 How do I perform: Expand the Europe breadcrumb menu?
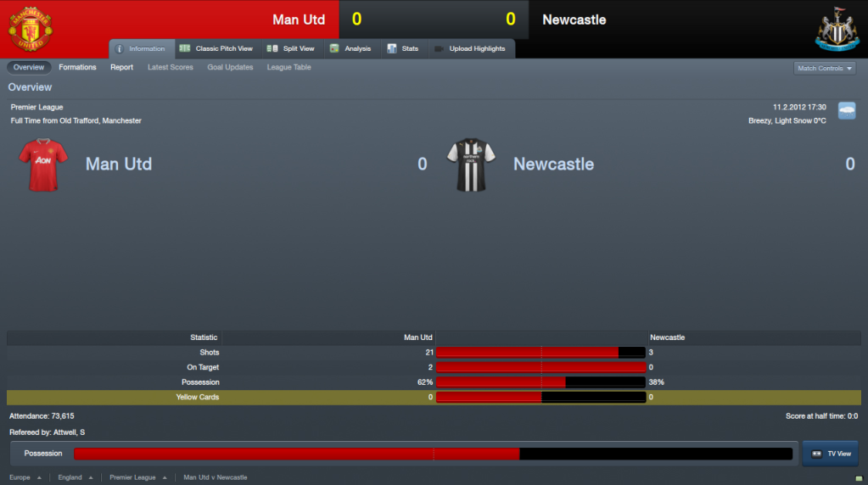click(25, 477)
